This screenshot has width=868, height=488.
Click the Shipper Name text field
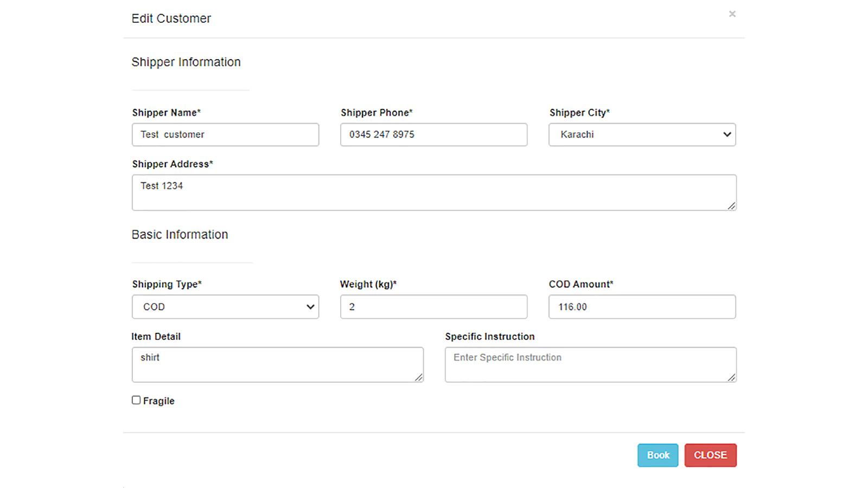tap(225, 134)
